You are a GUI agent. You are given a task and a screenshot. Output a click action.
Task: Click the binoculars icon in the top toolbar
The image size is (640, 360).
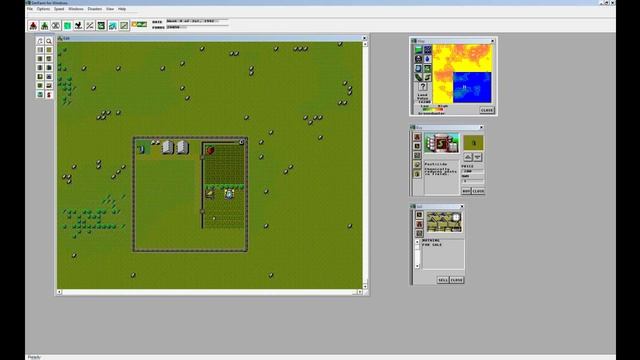coord(56,26)
